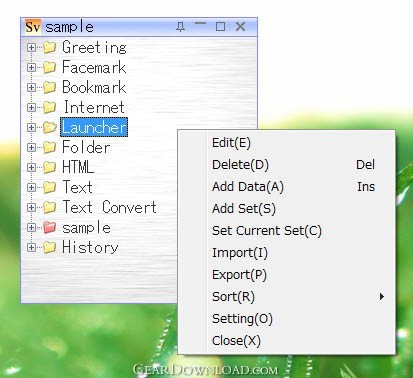Expand the Bookmark folder node

pos(31,87)
